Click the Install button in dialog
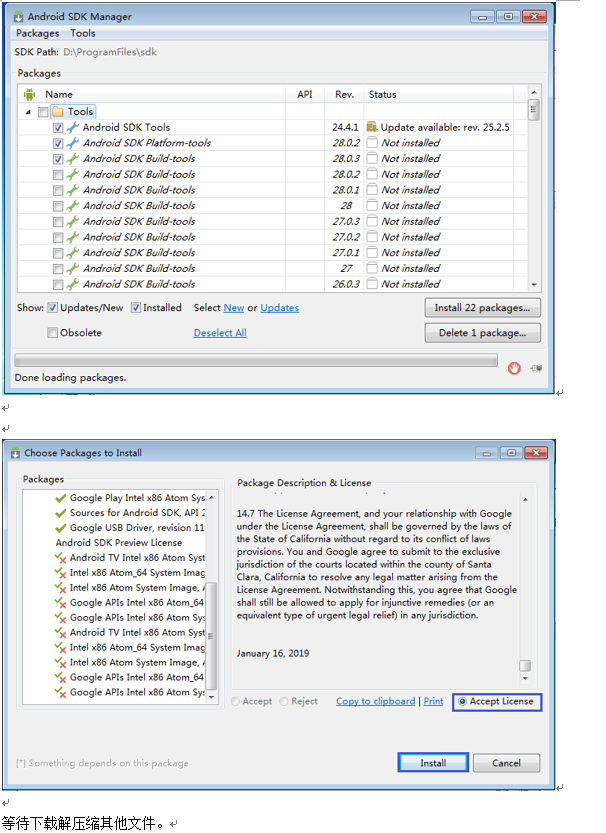 [x=433, y=763]
